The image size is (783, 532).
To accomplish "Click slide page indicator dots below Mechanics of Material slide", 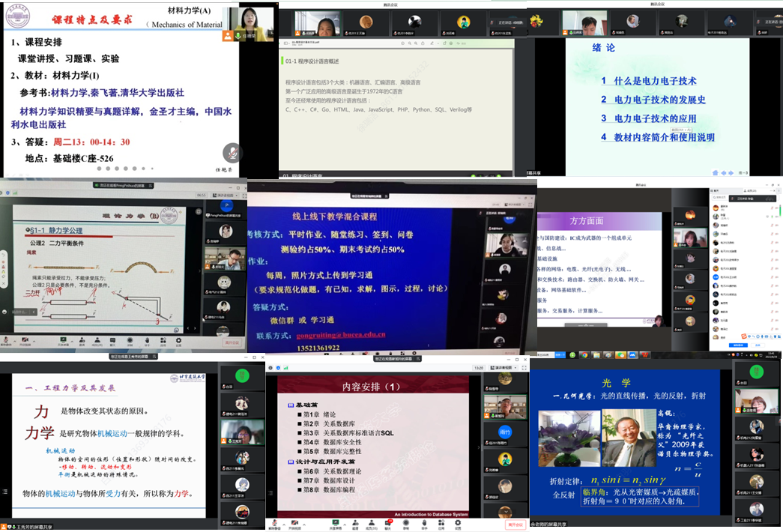I will (x=126, y=169).
